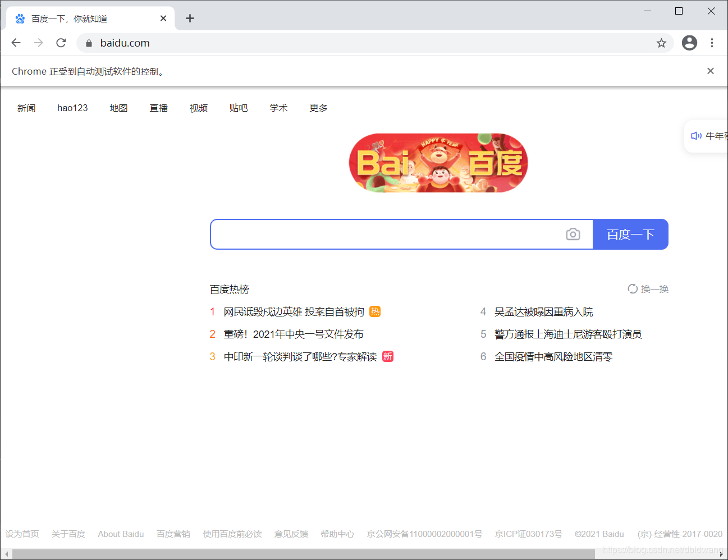This screenshot has width=728, height=560.
Task: Open hot item 吴孟达被曝因重病入院
Action: pyautogui.click(x=543, y=311)
